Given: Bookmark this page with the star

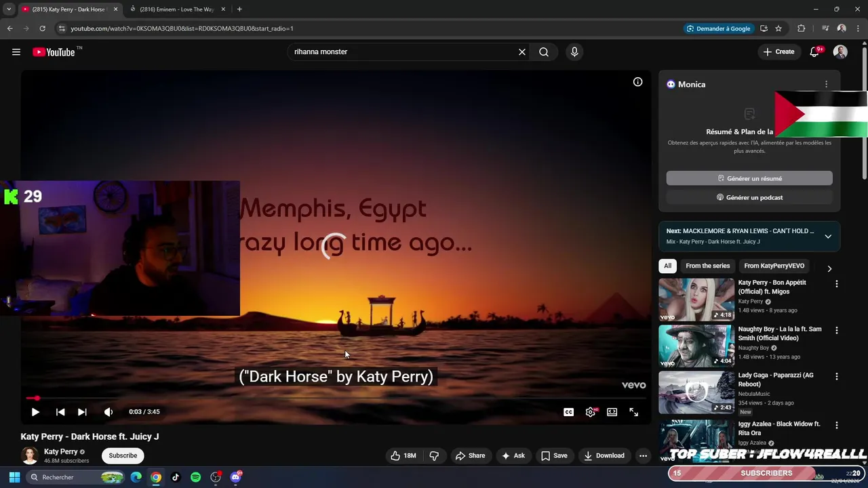Looking at the screenshot, I should [x=778, y=28].
